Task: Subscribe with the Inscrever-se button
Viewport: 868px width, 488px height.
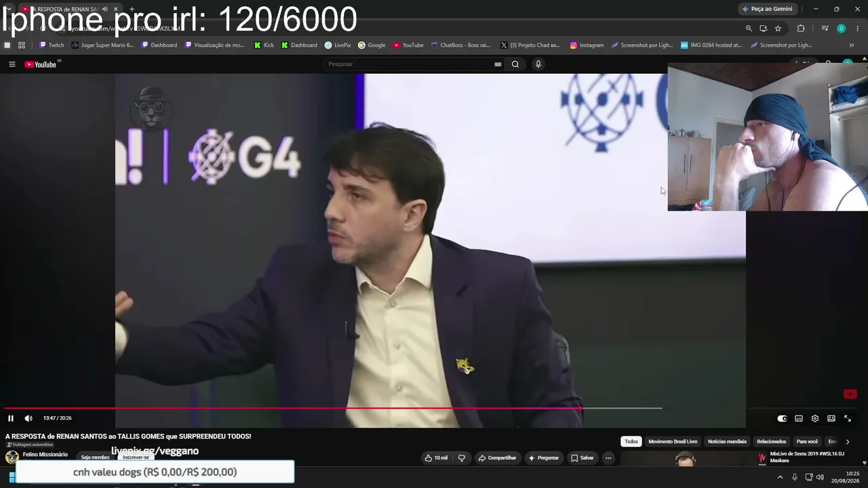Action: click(136, 457)
